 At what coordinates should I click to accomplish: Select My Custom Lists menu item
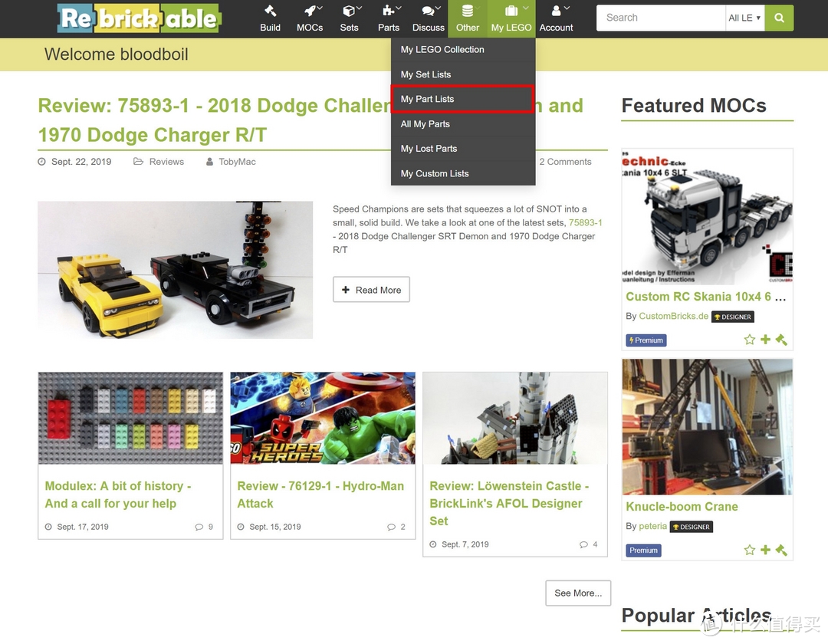click(463, 174)
